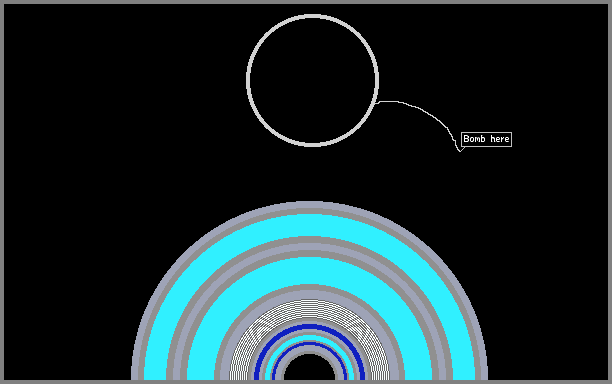The width and height of the screenshot is (612, 384).
Task: Click the word 'Bomb' in the label
Action: (474, 139)
